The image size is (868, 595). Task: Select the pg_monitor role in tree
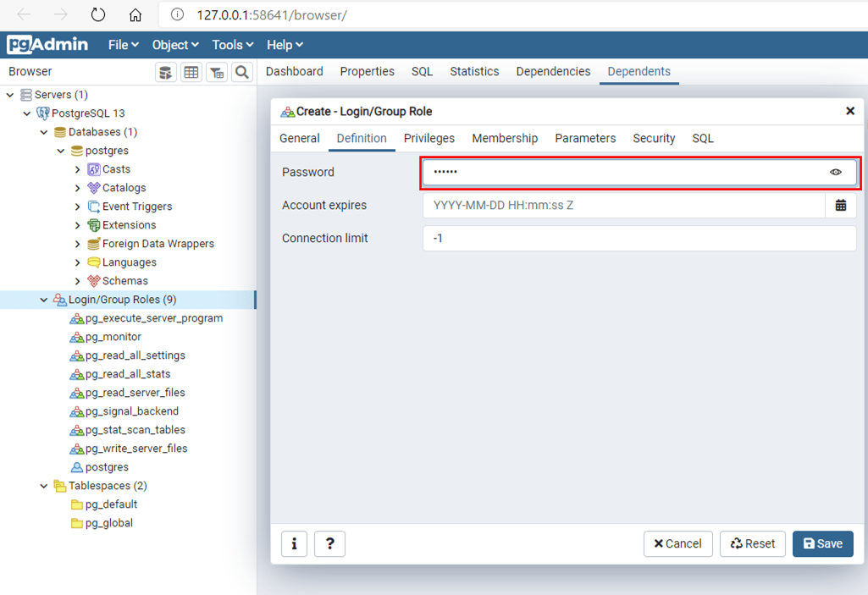coord(113,337)
